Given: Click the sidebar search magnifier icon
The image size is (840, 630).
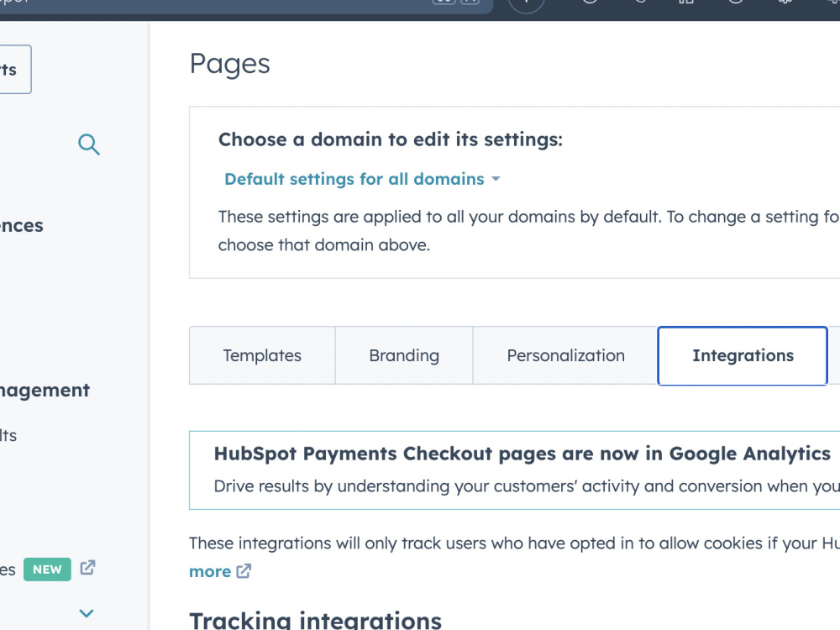Looking at the screenshot, I should pyautogui.click(x=88, y=144).
